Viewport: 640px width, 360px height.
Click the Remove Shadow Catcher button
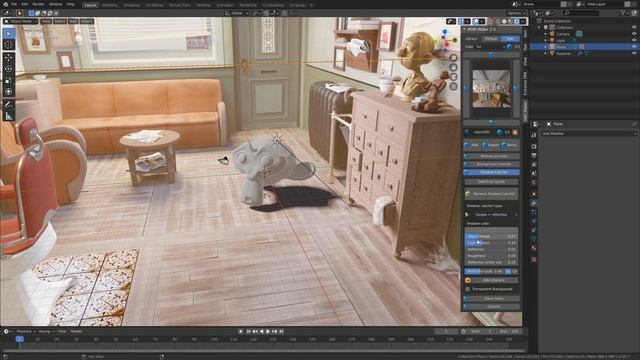pyautogui.click(x=492, y=194)
